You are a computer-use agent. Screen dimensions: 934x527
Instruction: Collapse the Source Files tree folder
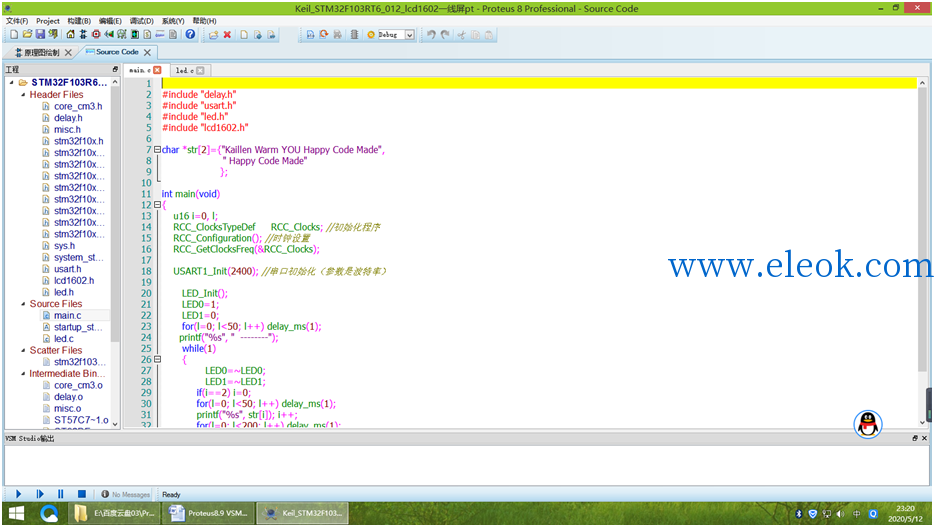[x=23, y=304]
